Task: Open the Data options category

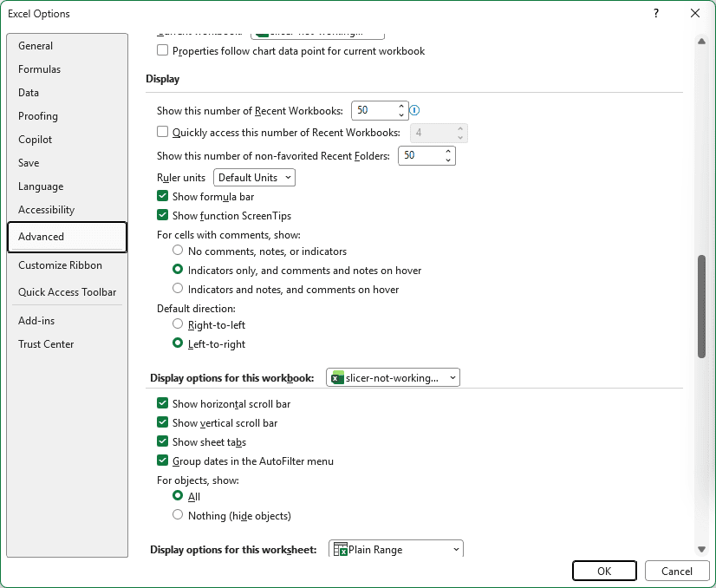Action: 67,92
